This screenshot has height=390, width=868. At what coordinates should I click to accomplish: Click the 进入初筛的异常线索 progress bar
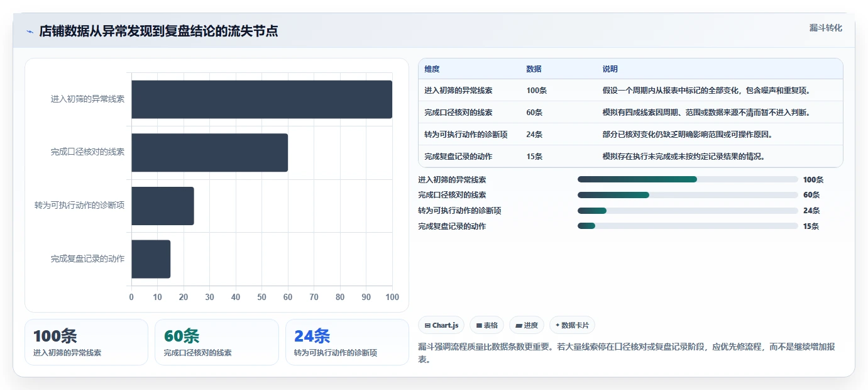pyautogui.click(x=688, y=179)
